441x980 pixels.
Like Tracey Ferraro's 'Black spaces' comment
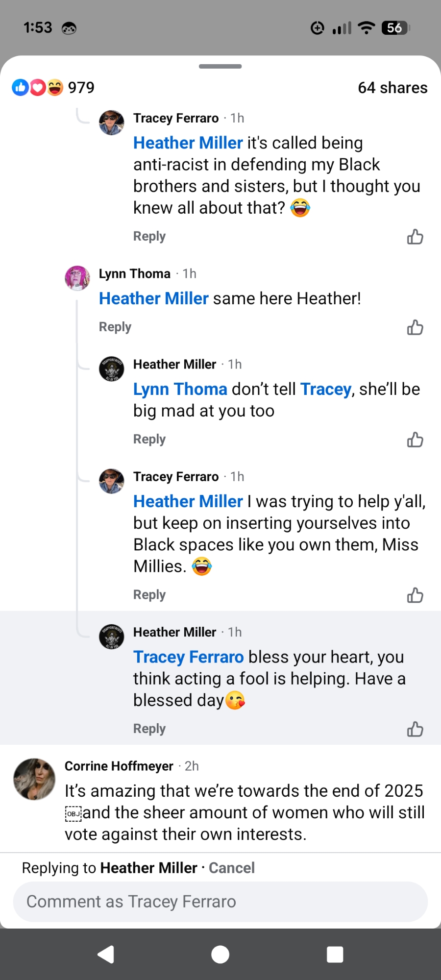click(x=415, y=595)
